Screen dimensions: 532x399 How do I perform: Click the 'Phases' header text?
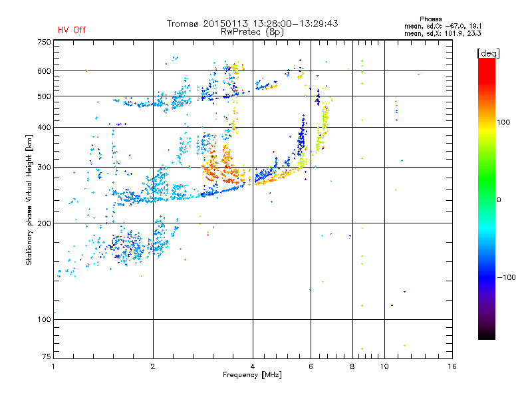[430, 19]
